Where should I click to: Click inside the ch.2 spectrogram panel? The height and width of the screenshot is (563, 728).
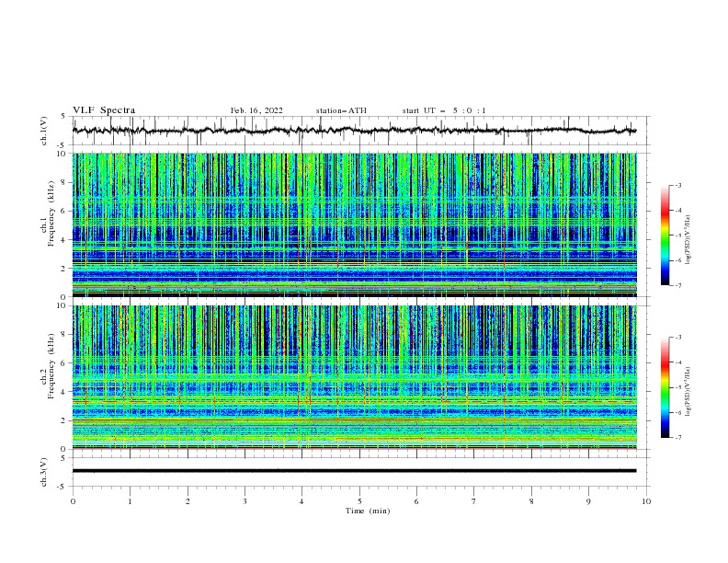click(354, 377)
